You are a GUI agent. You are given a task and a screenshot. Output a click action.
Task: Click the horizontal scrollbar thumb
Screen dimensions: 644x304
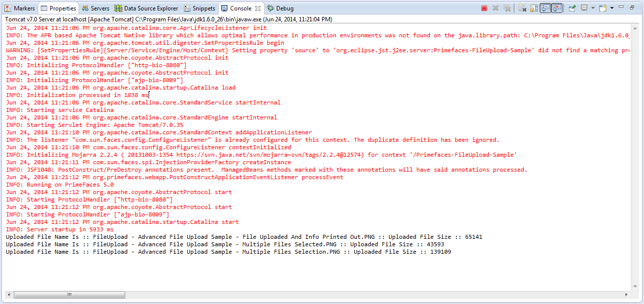[x=68, y=295]
